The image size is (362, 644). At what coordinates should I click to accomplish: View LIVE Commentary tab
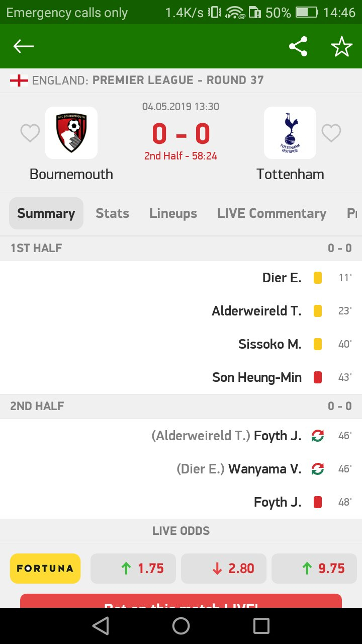[x=271, y=213]
